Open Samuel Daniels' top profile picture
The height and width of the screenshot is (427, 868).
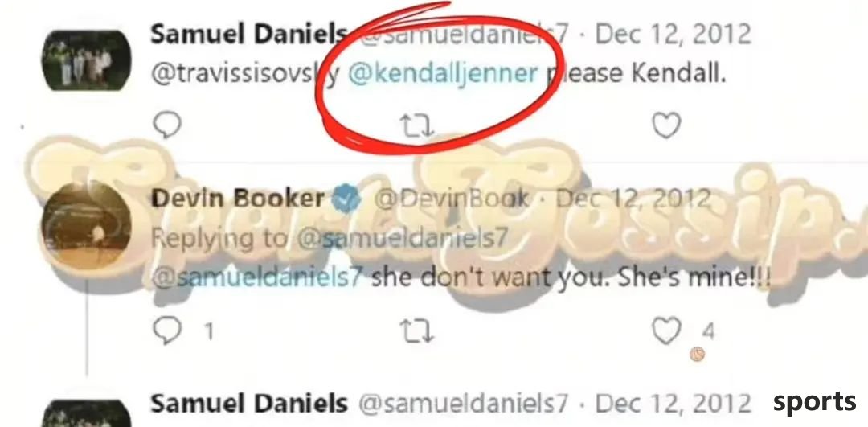pos(86,60)
